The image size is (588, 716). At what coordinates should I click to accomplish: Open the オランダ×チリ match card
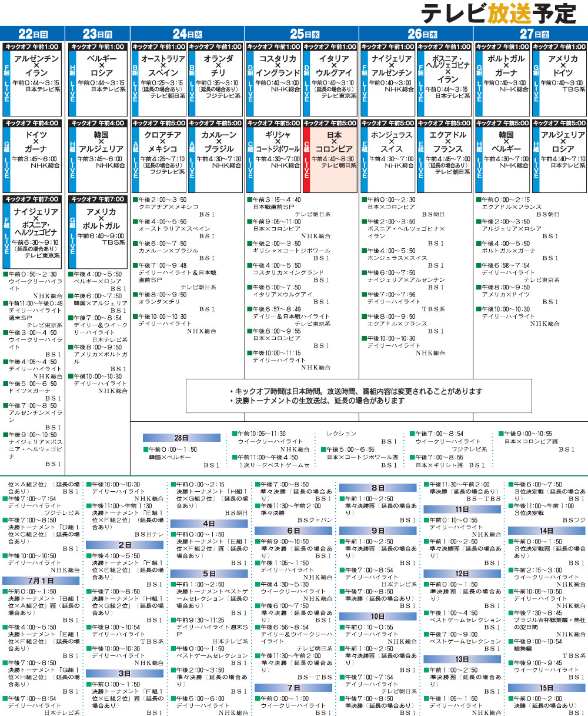point(215,79)
